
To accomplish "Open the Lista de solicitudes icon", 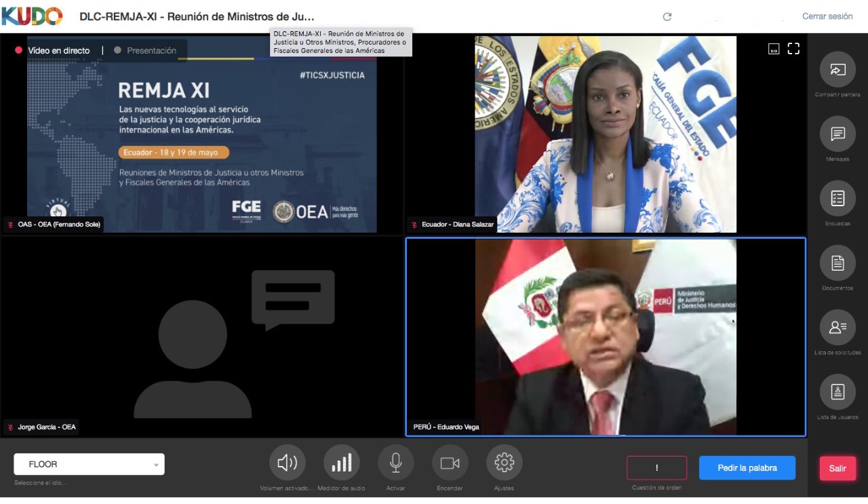I will (x=837, y=327).
